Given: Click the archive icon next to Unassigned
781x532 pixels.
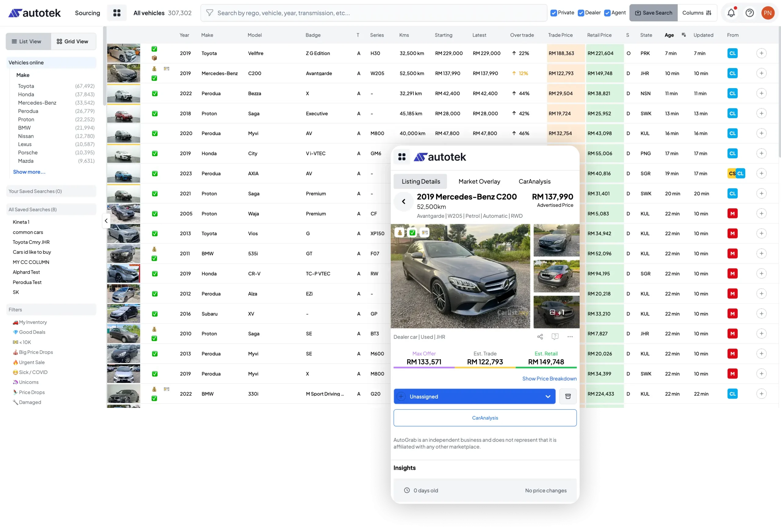Looking at the screenshot, I should [568, 396].
